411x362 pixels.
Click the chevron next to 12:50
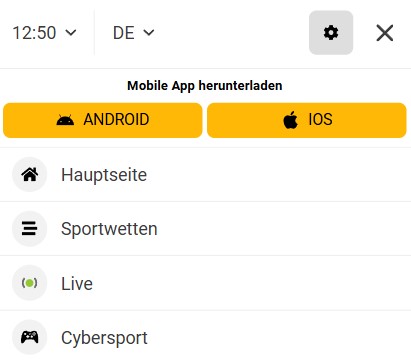(x=71, y=33)
